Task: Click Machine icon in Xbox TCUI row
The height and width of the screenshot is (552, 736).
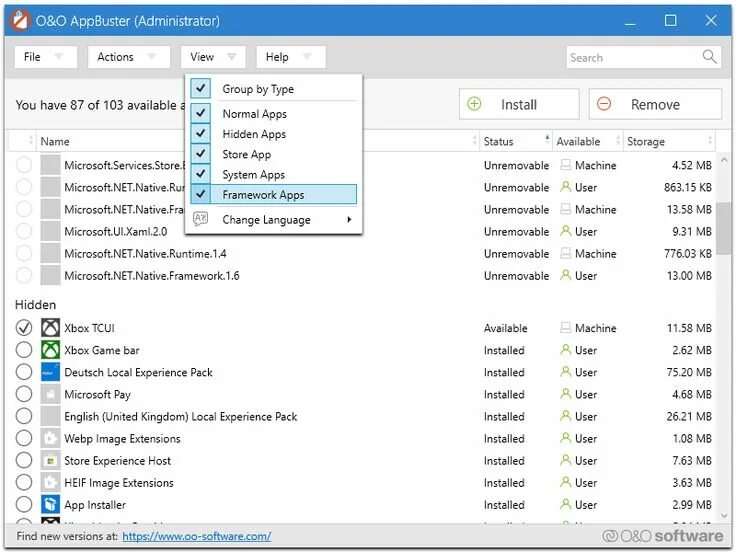Action: [566, 328]
